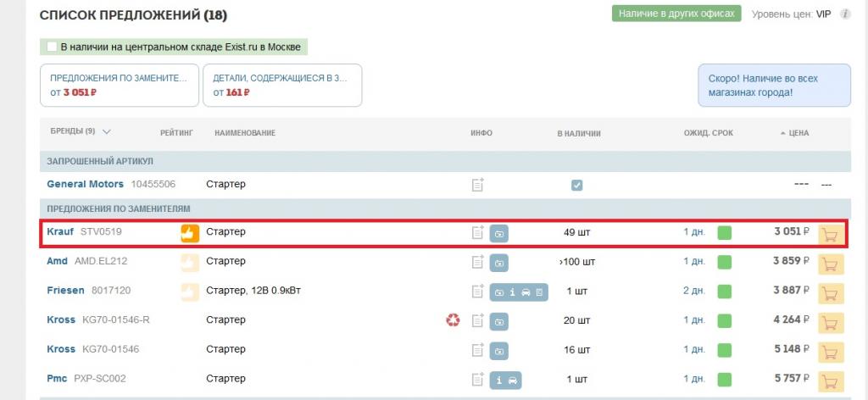Screen dimensions: 868x400
Task: Click the Наименование column header
Action: pos(245,133)
